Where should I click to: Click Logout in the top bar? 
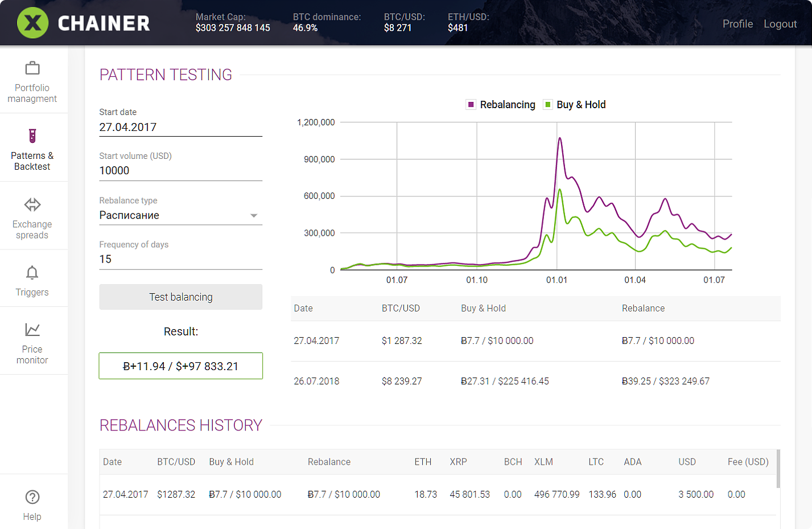pos(780,24)
